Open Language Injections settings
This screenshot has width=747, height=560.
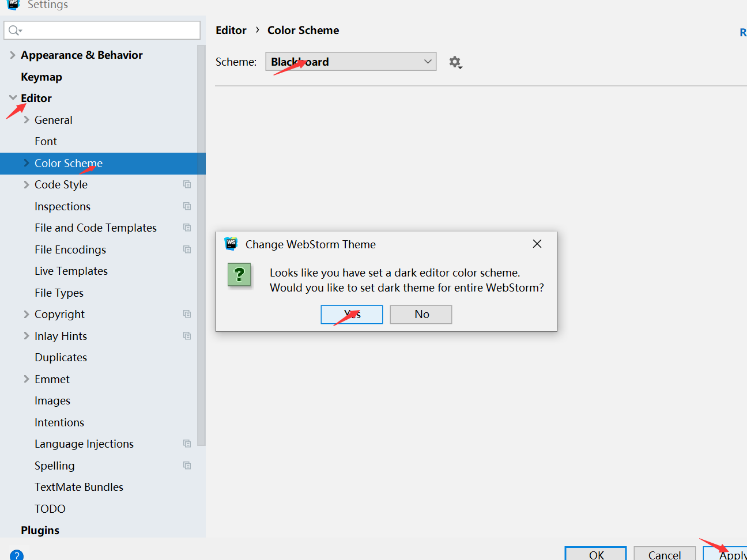(84, 444)
